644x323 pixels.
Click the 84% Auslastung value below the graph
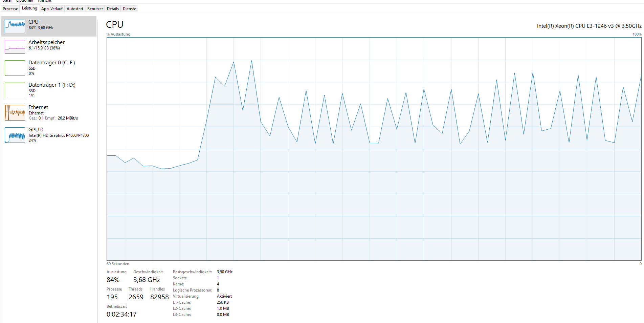click(113, 280)
